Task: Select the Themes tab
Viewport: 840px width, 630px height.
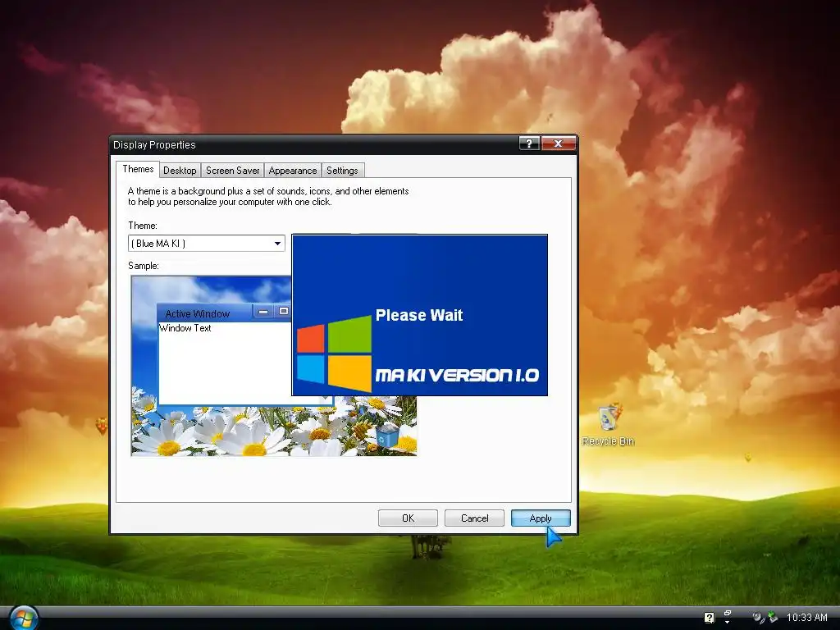Action: (x=138, y=169)
